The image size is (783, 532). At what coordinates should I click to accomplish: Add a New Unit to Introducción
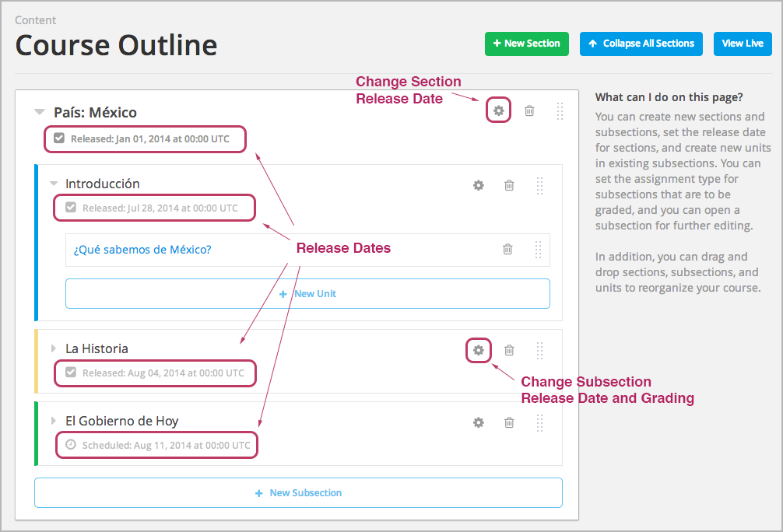coord(307,293)
